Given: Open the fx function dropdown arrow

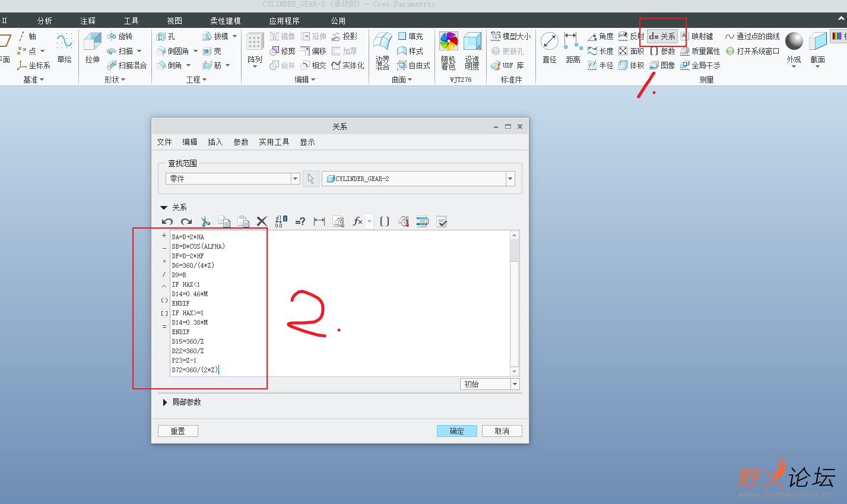Looking at the screenshot, I should pos(370,221).
